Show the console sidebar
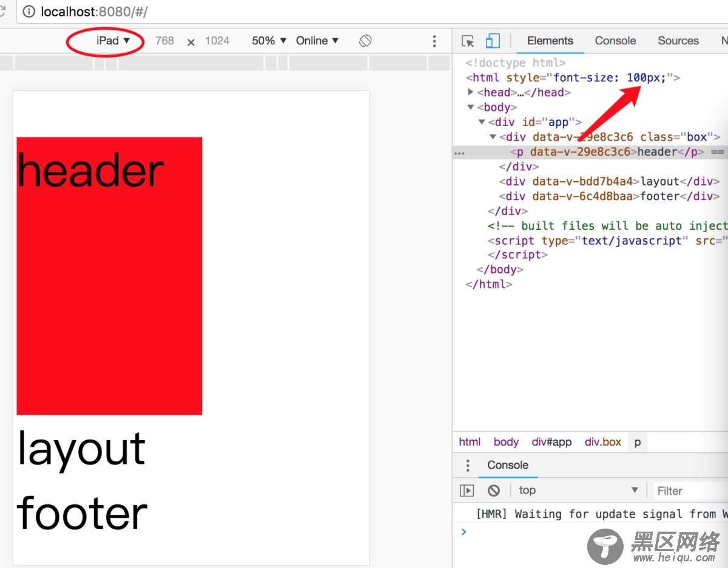This screenshot has height=568, width=728. (467, 490)
